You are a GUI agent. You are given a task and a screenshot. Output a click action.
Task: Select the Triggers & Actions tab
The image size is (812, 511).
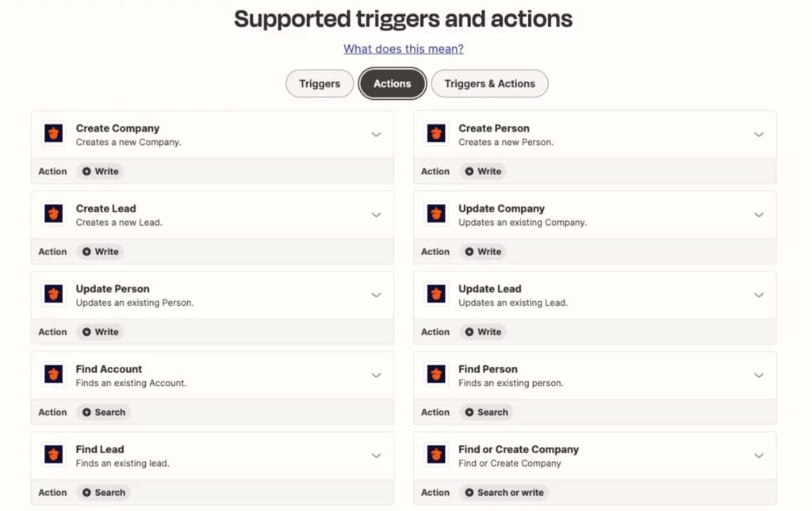tap(489, 83)
